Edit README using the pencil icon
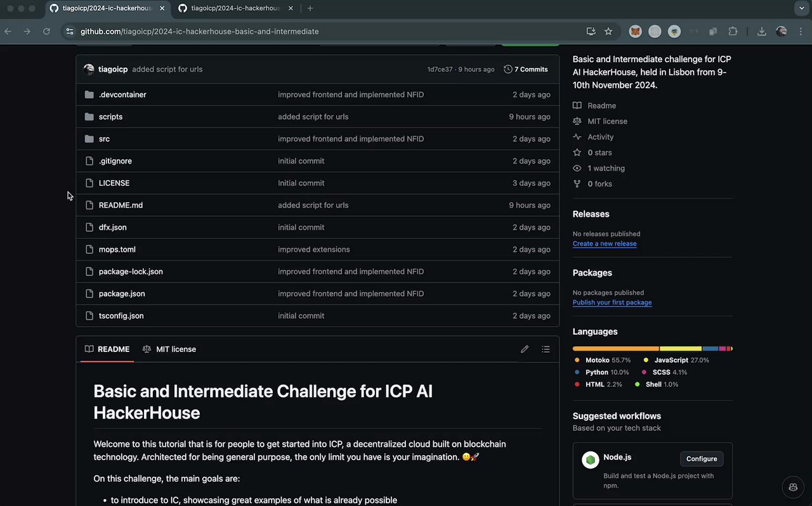 click(525, 349)
